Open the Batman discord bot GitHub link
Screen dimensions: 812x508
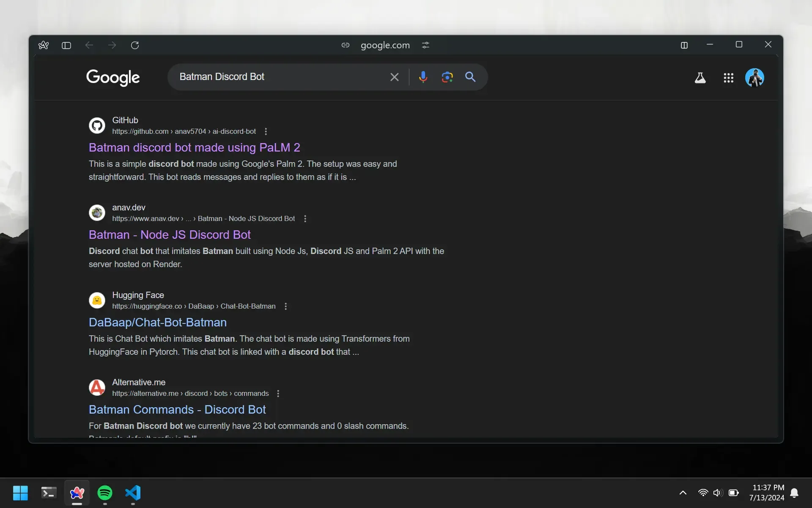(194, 147)
